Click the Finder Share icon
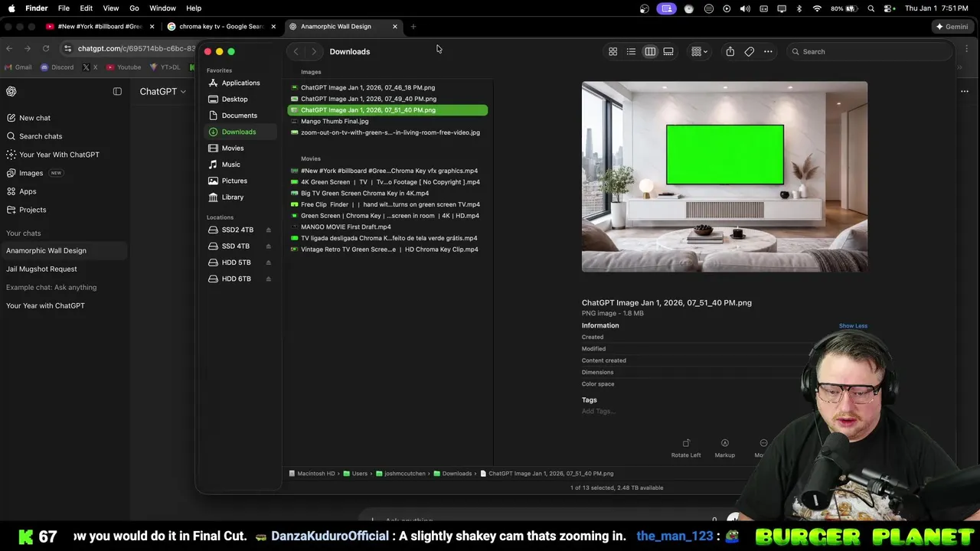Image resolution: width=980 pixels, height=551 pixels. tap(730, 51)
